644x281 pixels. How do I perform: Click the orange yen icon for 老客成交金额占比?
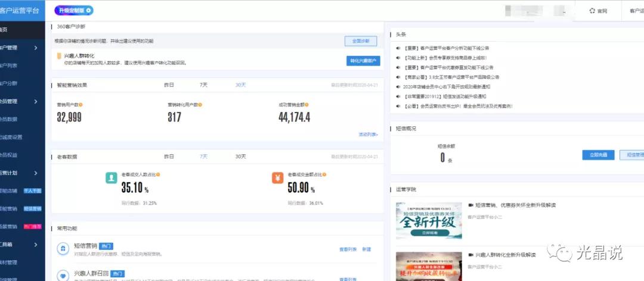[278, 178]
